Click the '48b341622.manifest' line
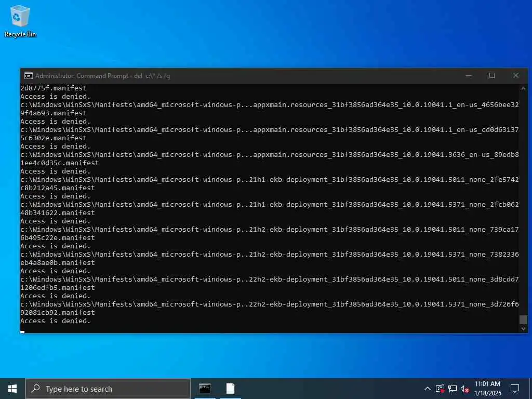This screenshot has width=532, height=399. point(58,212)
